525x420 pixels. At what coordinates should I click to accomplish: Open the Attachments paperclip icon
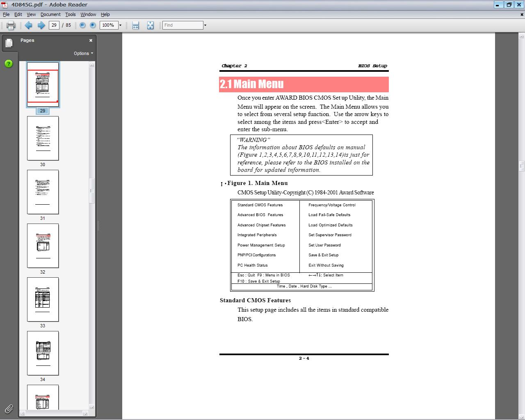(x=9, y=409)
